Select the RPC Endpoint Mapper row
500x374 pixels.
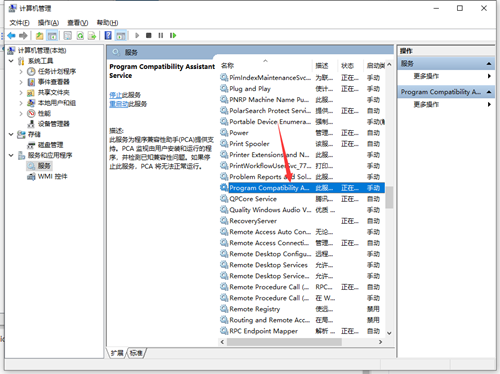[302, 331]
